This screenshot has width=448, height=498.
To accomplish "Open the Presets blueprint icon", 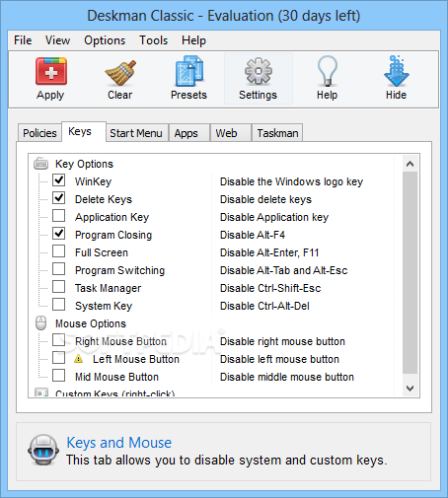I will click(189, 71).
